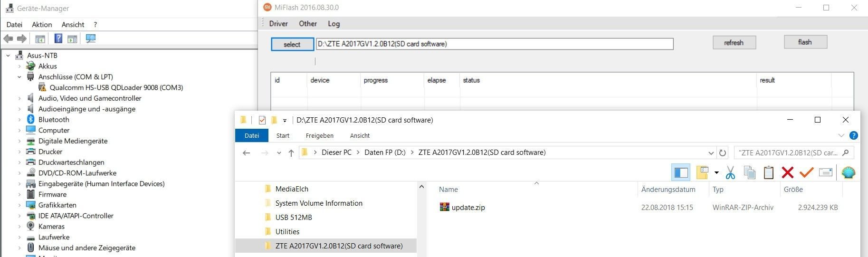Click the folder options icon in Explorer toolbar
Image resolution: width=868 pixels, height=257 pixels.
(x=702, y=172)
